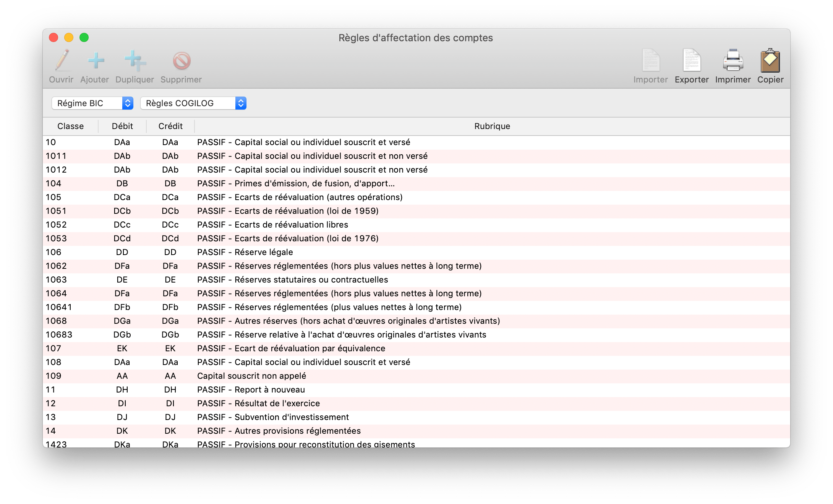Click the Ouvrir pencil icon
The width and height of the screenshot is (833, 504).
62,60
